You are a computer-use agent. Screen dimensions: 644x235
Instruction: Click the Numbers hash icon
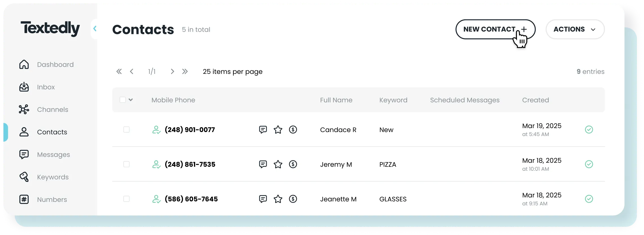pyautogui.click(x=24, y=199)
